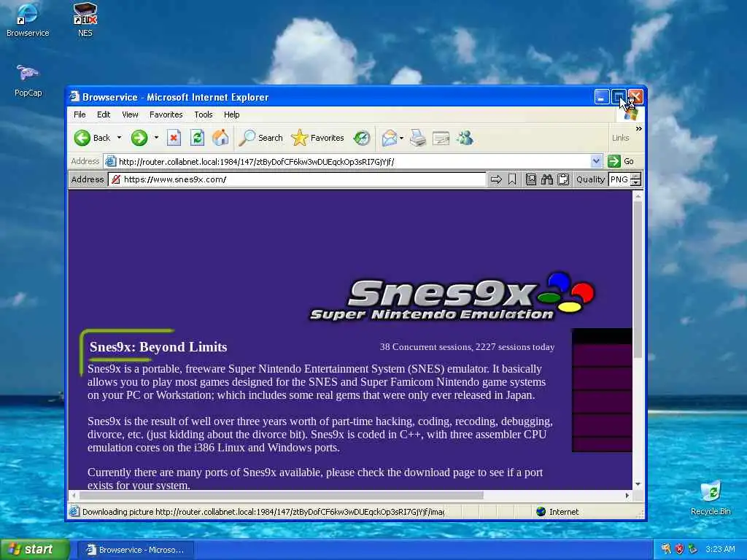Open the View menu
Screen dimensions: 747x560
(130, 114)
